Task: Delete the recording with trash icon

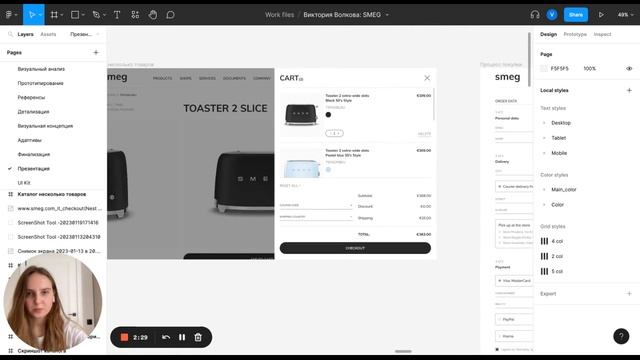Action: click(198, 337)
